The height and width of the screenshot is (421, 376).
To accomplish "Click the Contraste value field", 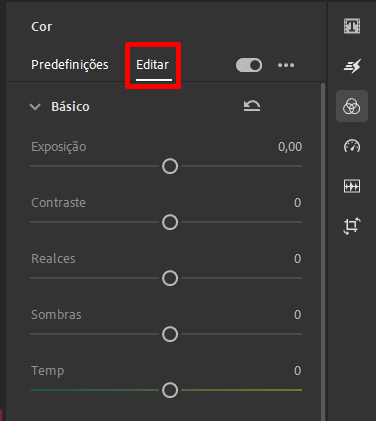I will [x=298, y=203].
